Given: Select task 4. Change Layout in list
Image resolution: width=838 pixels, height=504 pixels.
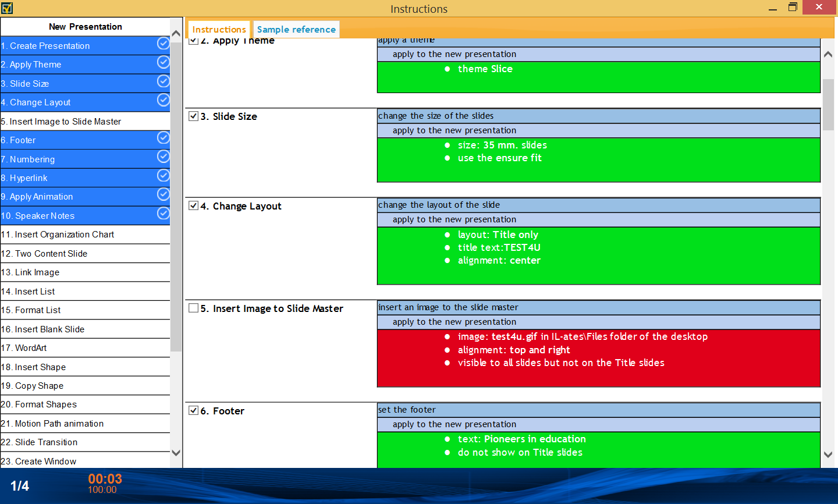Looking at the screenshot, I should tap(85, 102).
